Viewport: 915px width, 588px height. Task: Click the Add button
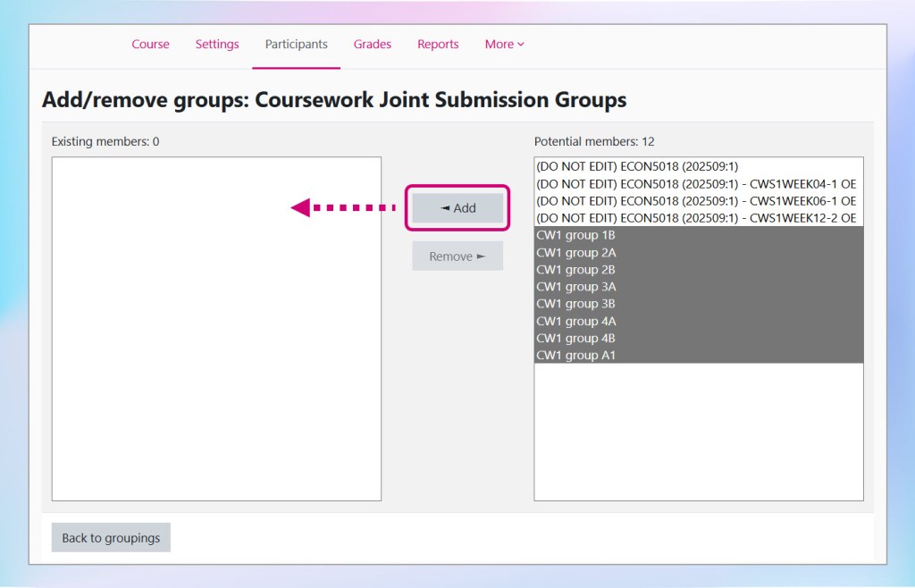[x=457, y=207]
